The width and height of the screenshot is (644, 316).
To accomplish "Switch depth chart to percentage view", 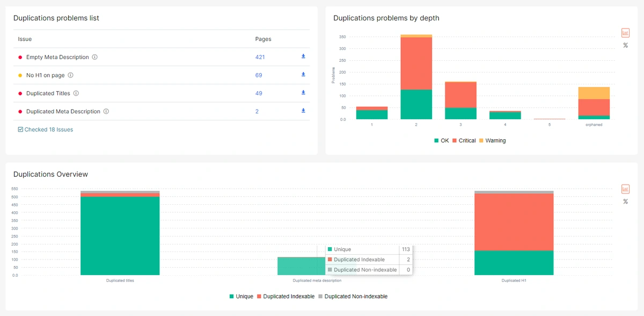I will 625,46.
